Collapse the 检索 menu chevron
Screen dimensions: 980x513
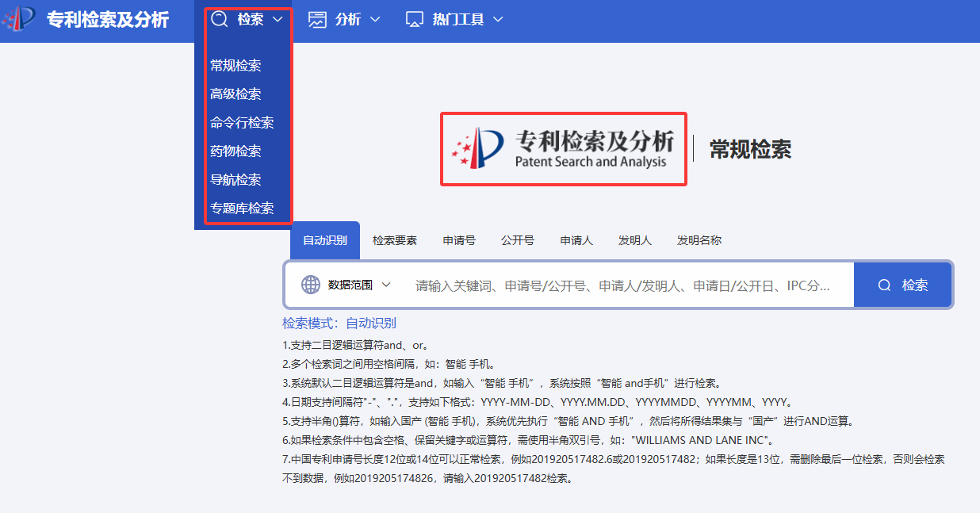277,20
